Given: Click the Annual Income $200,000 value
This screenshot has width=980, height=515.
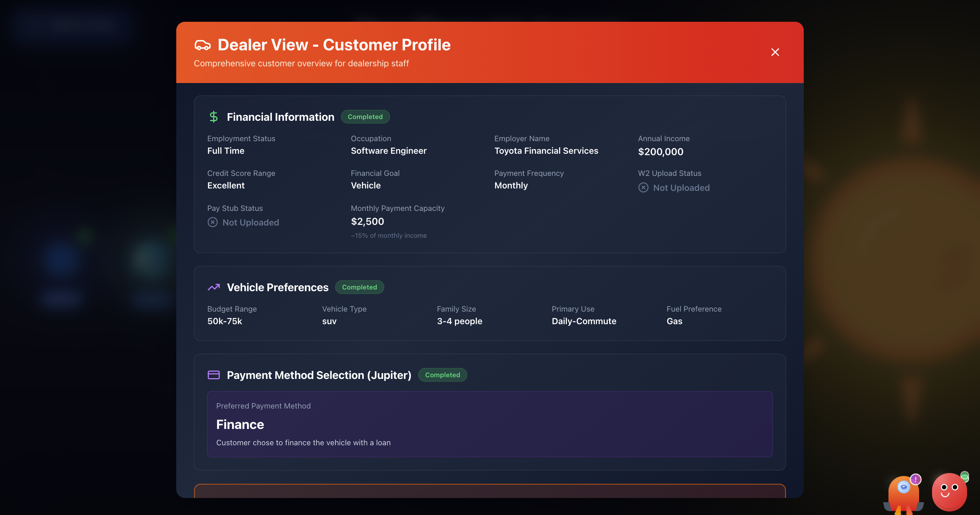Looking at the screenshot, I should pyautogui.click(x=660, y=152).
